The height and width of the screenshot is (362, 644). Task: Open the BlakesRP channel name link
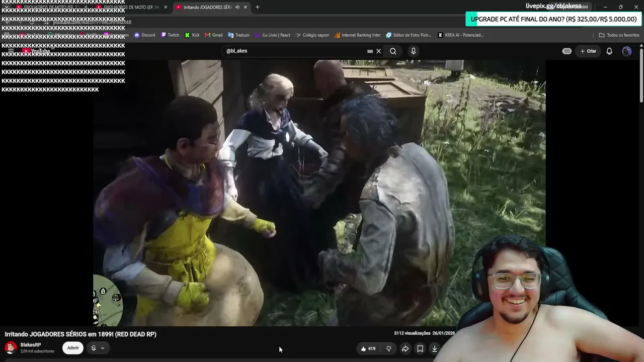pyautogui.click(x=31, y=345)
